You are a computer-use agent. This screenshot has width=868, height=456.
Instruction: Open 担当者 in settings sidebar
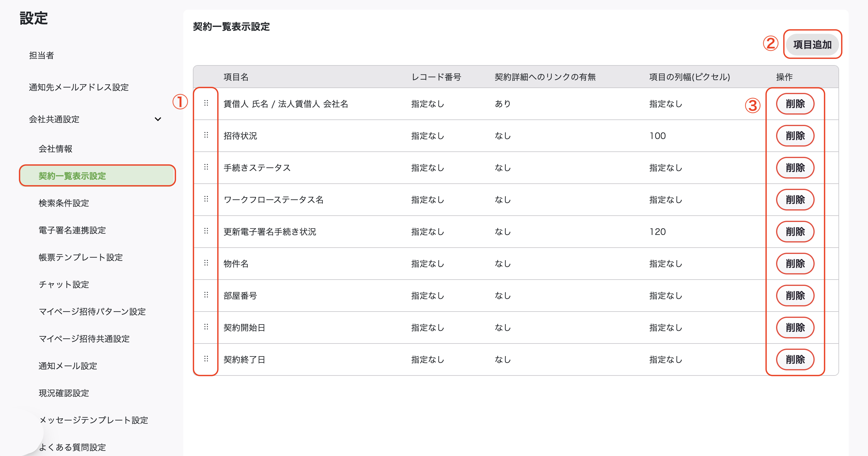point(42,55)
